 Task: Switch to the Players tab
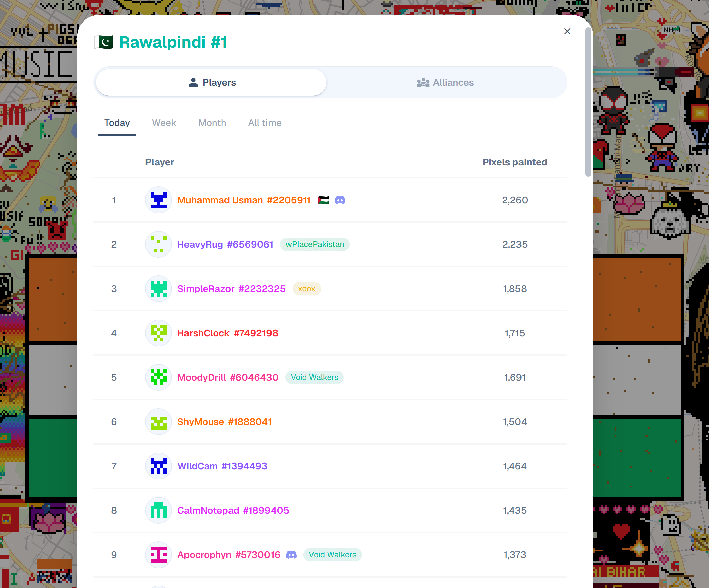(211, 82)
